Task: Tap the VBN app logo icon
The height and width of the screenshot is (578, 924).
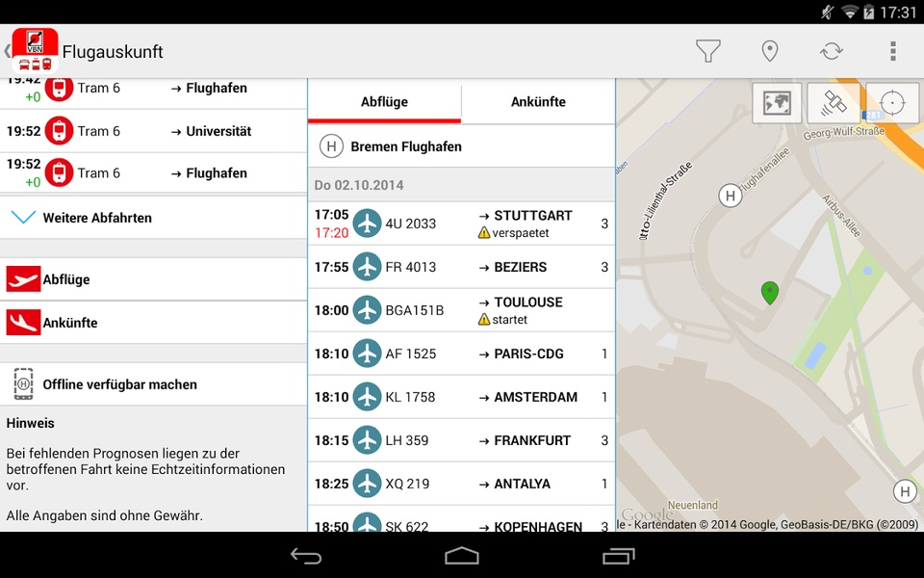Action: 35,51
